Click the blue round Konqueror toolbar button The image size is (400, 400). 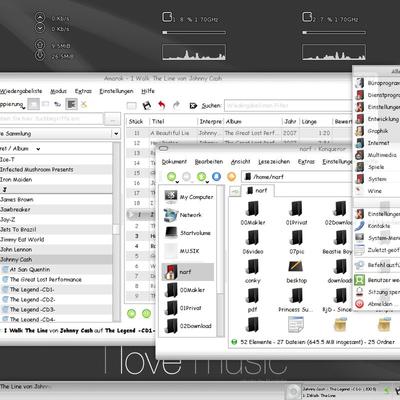(x=216, y=176)
